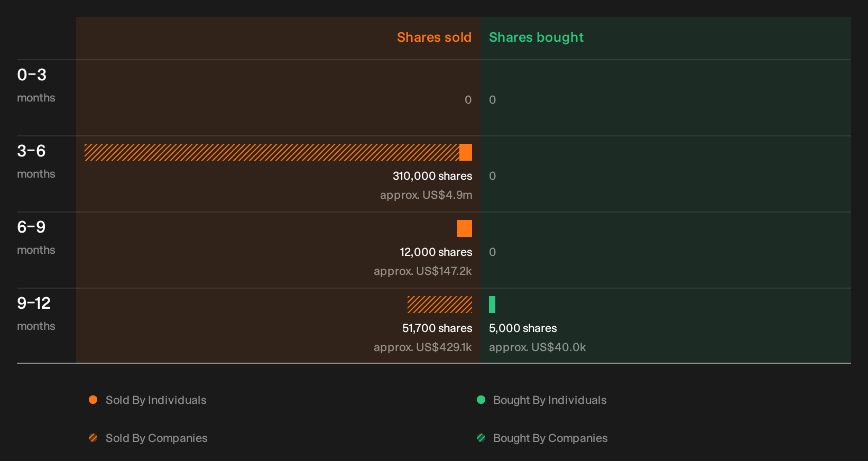Click the "5,000 shares" value
Viewport: 868px width, 461px height.
coord(523,328)
